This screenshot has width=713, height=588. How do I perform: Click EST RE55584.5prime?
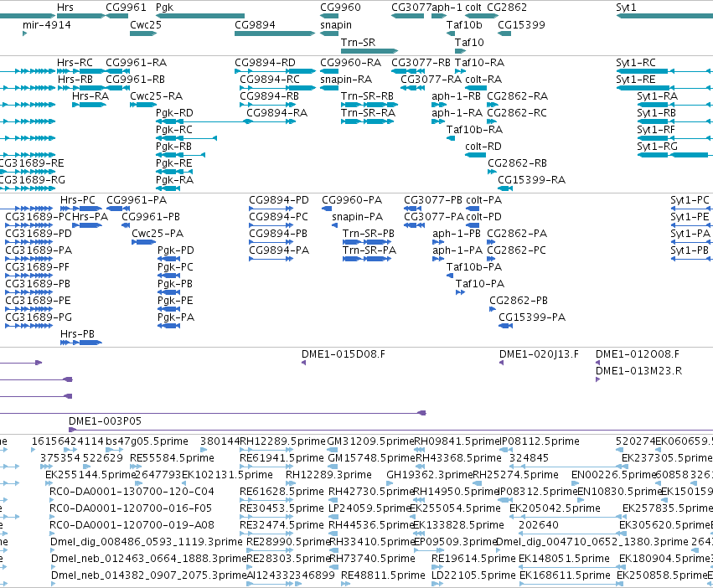pos(172,458)
